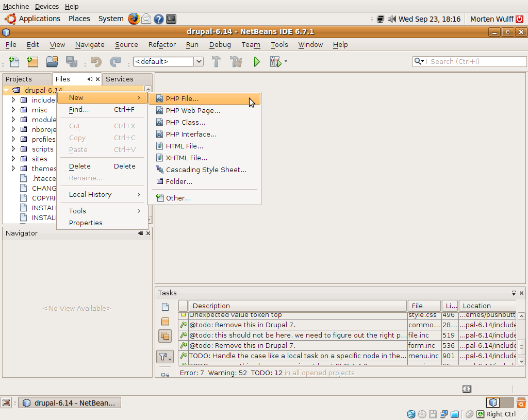
Task: Open the Ubuntu help icon in the top panel
Action: point(159,19)
